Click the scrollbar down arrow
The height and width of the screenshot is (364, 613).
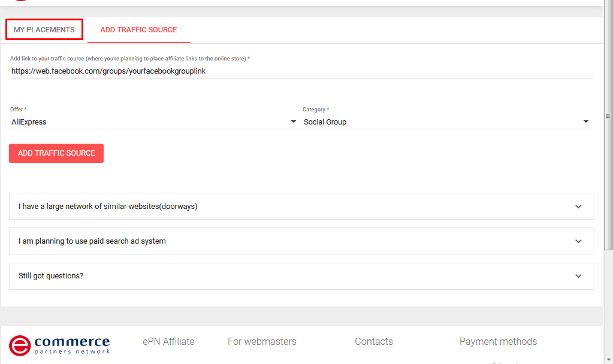(609, 359)
